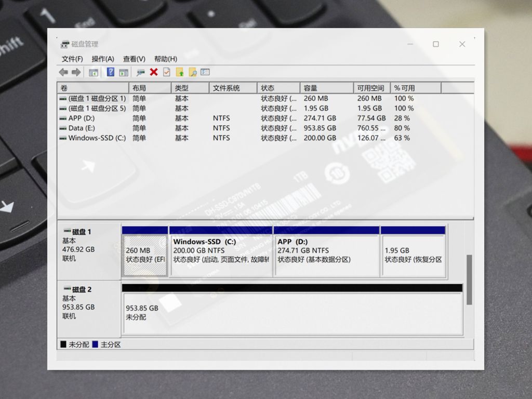Screen dimensions: 532x399
Task: Click the red X delete icon
Action: tap(154, 72)
